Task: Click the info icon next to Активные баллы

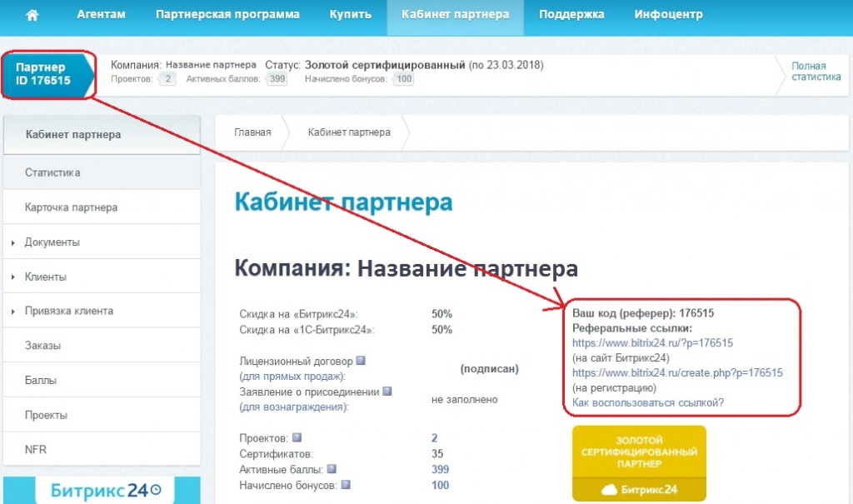Action: click(333, 467)
